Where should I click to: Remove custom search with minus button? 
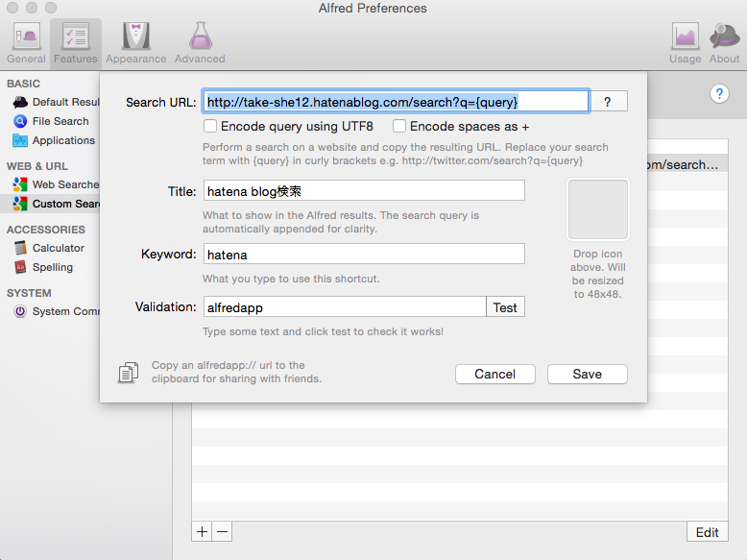click(x=222, y=531)
